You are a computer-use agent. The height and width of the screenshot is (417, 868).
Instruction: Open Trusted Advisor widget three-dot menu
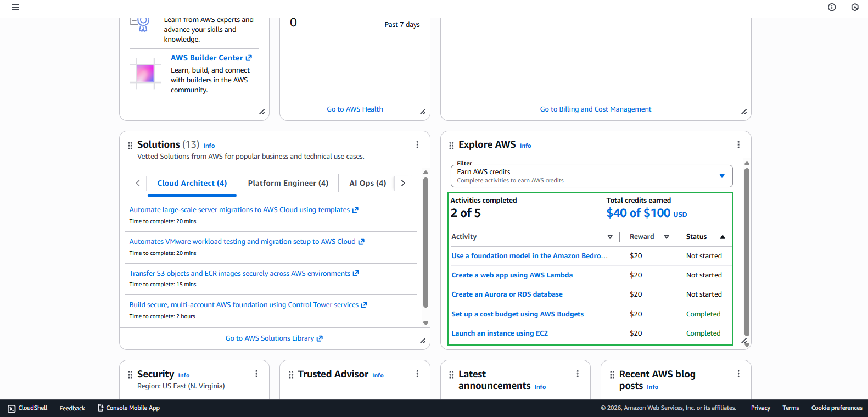[417, 374]
